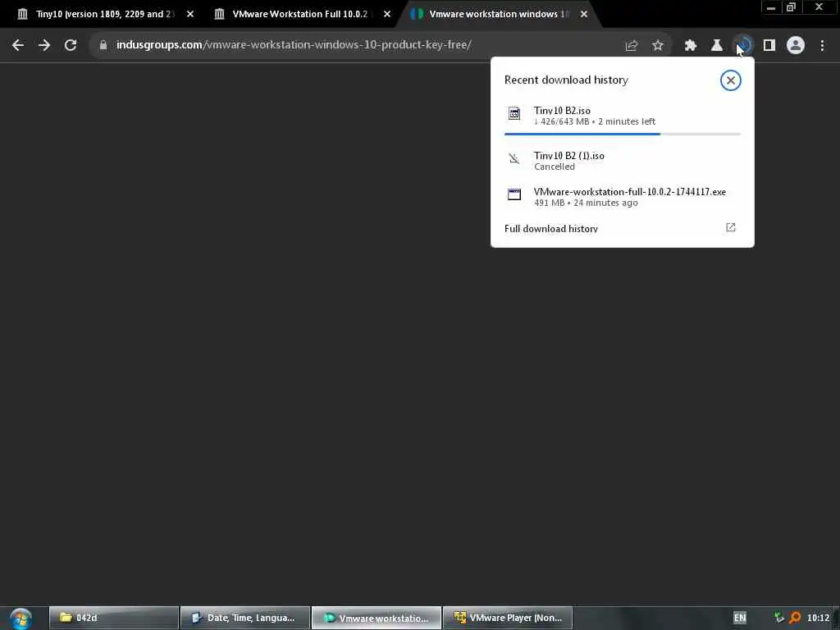This screenshot has width=840, height=630.
Task: Click the VMware exe file icon
Action: [x=514, y=194]
